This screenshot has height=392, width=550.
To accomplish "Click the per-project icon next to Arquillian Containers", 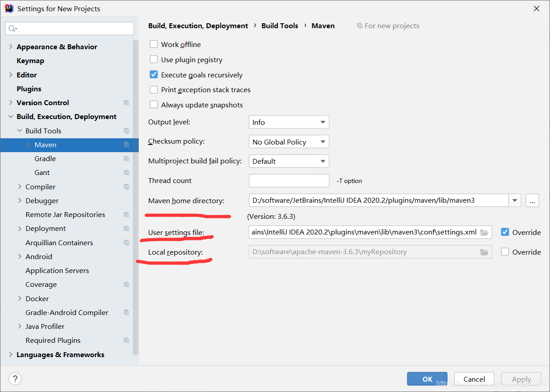I will coord(126,243).
